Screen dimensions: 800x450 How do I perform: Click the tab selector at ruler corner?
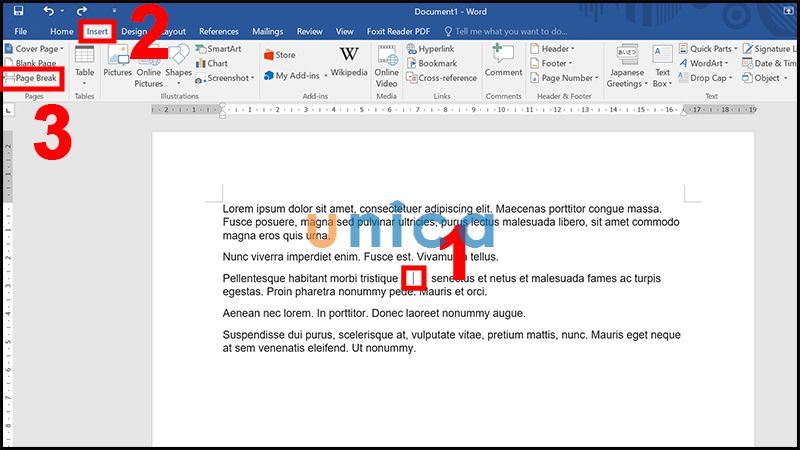[8, 110]
